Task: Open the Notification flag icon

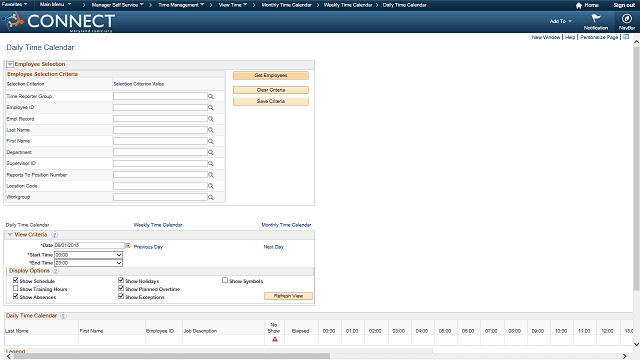Action: [x=596, y=18]
